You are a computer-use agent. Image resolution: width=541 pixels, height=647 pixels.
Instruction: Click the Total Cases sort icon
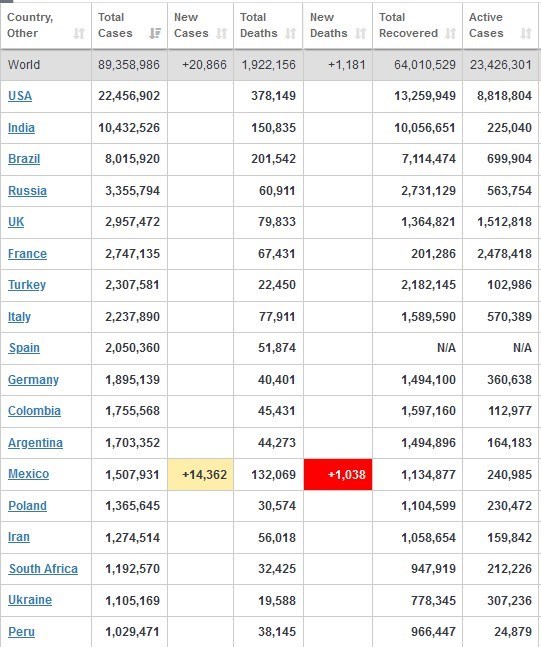coord(155,33)
